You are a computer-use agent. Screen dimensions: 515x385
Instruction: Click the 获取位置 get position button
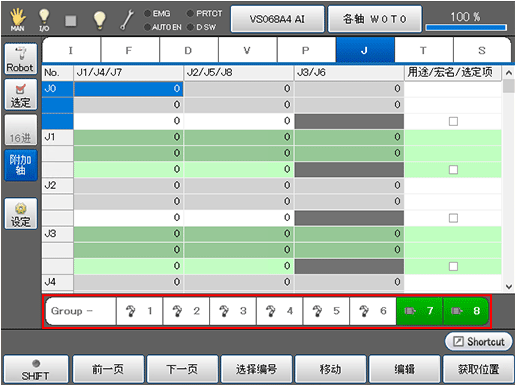tap(478, 369)
